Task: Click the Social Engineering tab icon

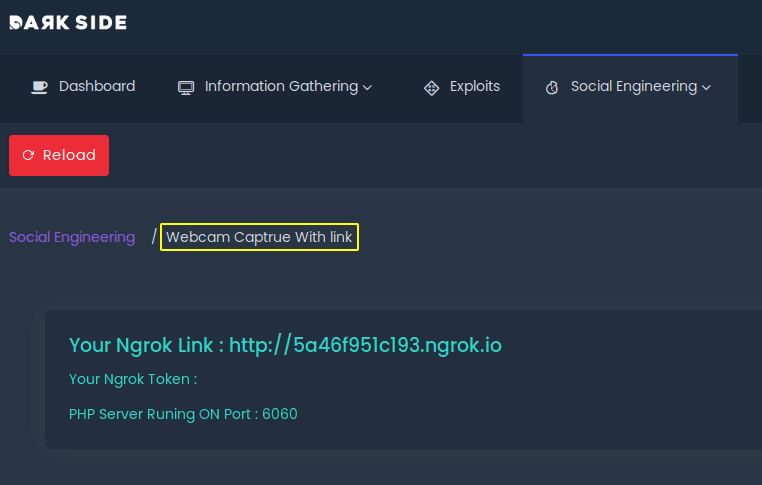Action: click(x=552, y=87)
